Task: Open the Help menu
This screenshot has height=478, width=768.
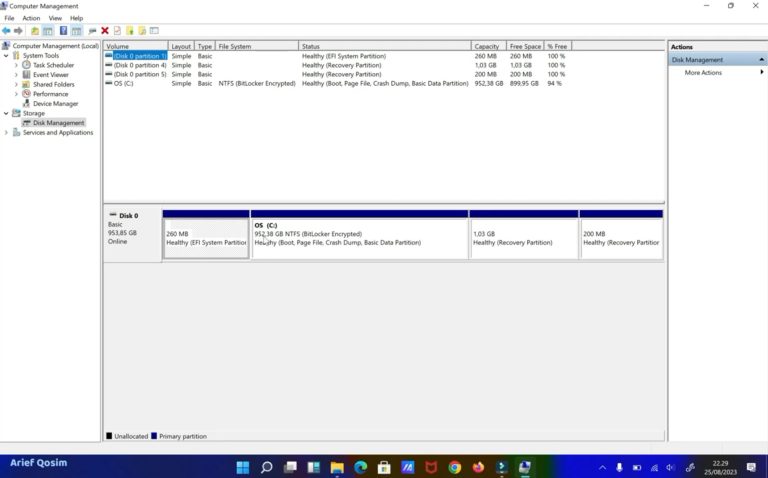Action: (x=76, y=18)
